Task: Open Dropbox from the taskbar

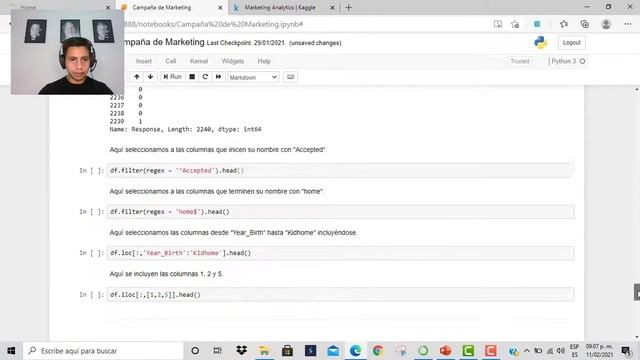Action: point(241,351)
